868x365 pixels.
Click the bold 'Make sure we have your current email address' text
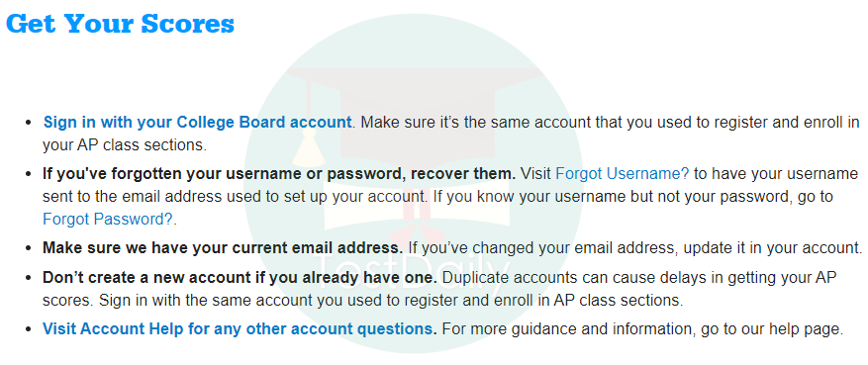tap(223, 247)
